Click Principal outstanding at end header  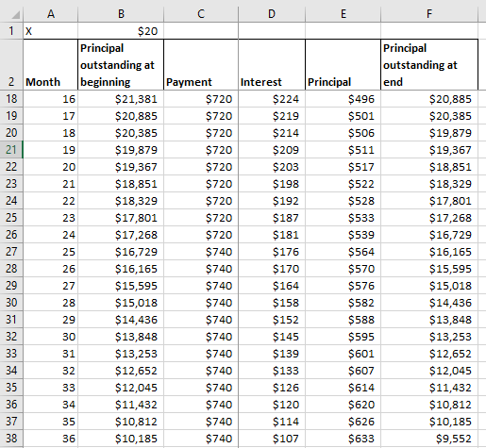429,65
